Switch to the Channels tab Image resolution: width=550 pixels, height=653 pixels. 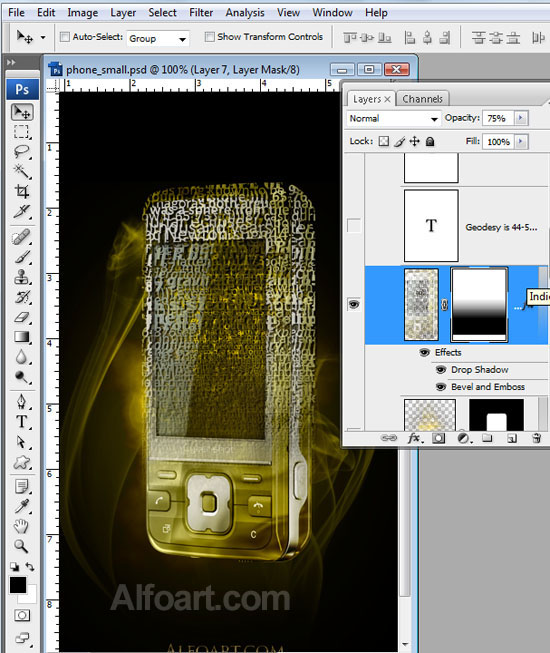point(422,99)
